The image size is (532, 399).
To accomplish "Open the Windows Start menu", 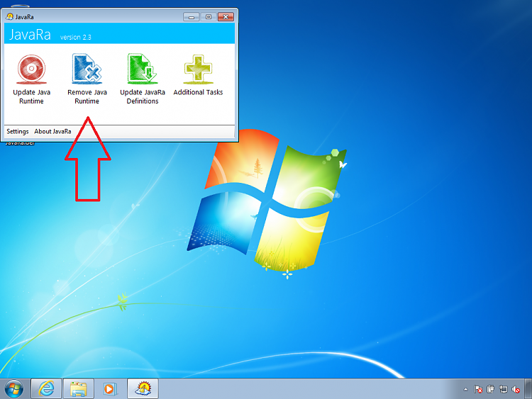I will coord(14,389).
